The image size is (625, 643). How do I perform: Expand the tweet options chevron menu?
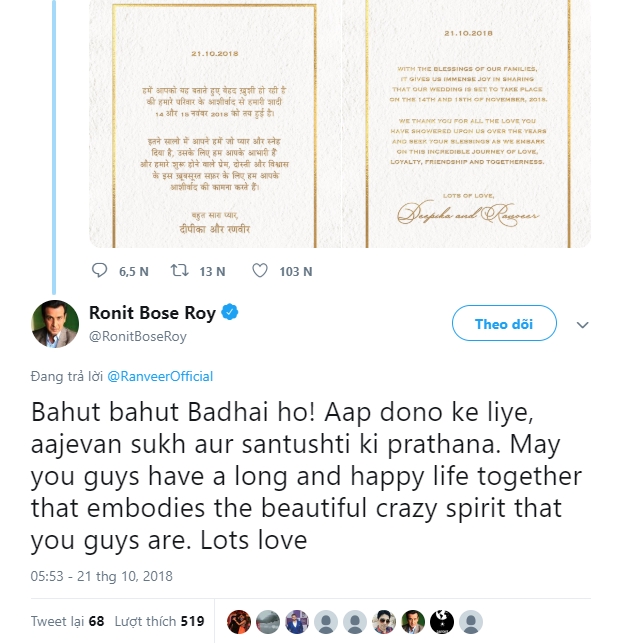click(x=584, y=325)
